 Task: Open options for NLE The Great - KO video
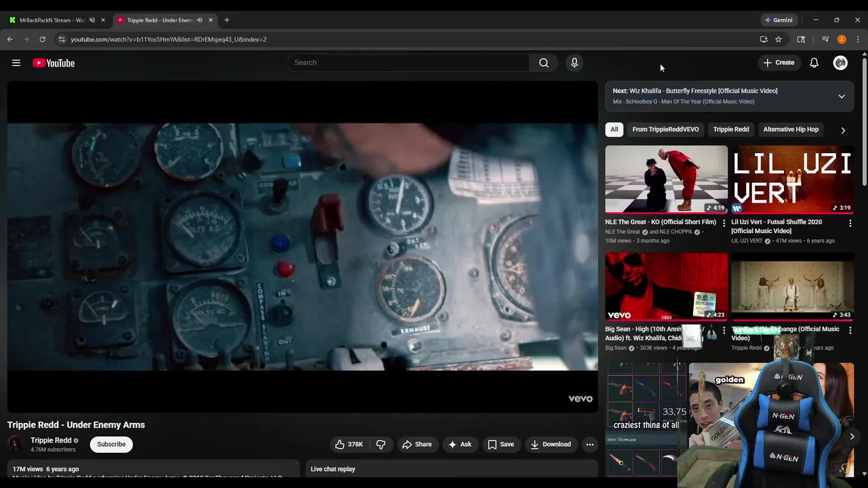pos(724,223)
